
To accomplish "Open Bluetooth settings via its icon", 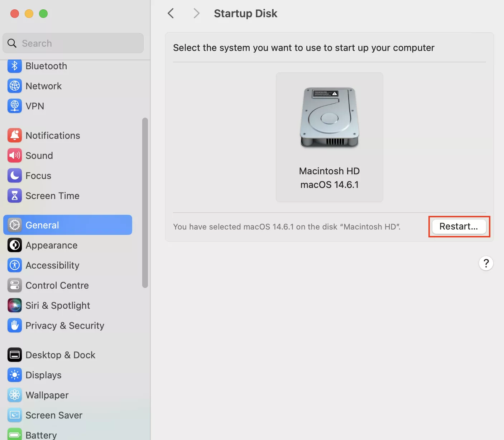I will [14, 66].
